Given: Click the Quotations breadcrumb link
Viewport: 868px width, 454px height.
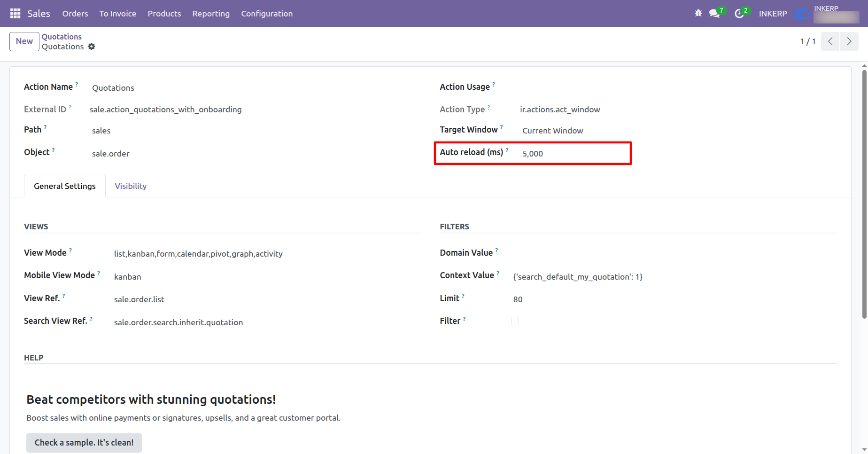Looking at the screenshot, I should click(62, 37).
